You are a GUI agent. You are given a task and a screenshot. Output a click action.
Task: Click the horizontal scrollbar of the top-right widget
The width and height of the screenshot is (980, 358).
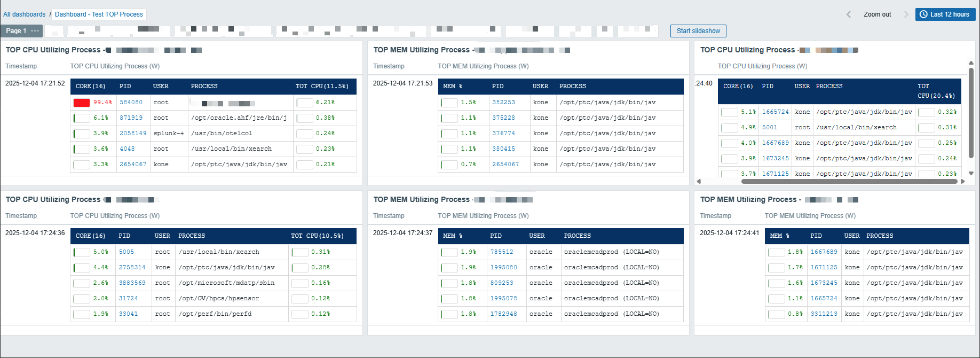pos(849,181)
